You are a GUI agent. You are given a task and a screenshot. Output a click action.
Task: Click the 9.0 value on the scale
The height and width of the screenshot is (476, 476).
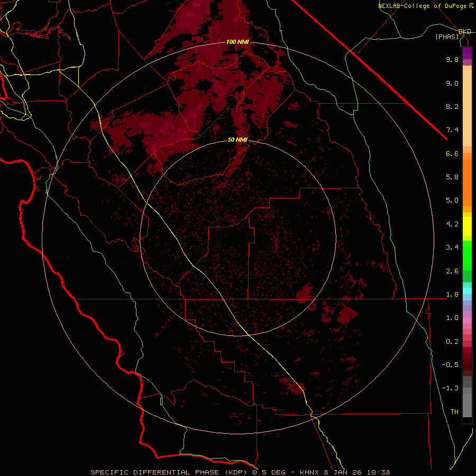point(452,83)
